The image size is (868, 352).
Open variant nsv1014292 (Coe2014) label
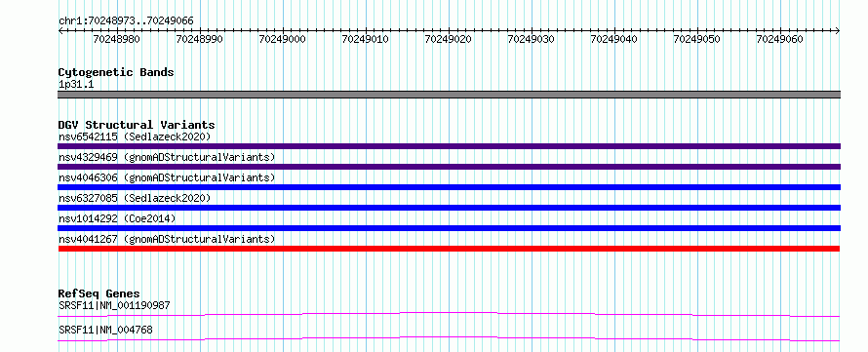117,218
